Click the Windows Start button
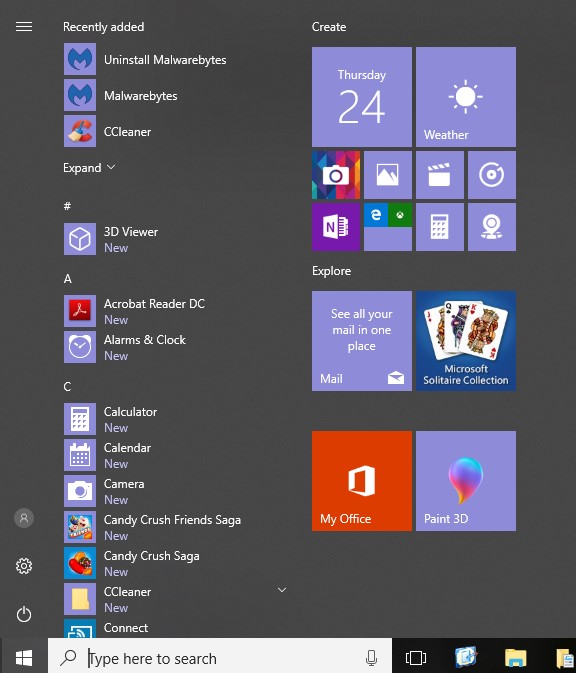 pyautogui.click(x=24, y=657)
